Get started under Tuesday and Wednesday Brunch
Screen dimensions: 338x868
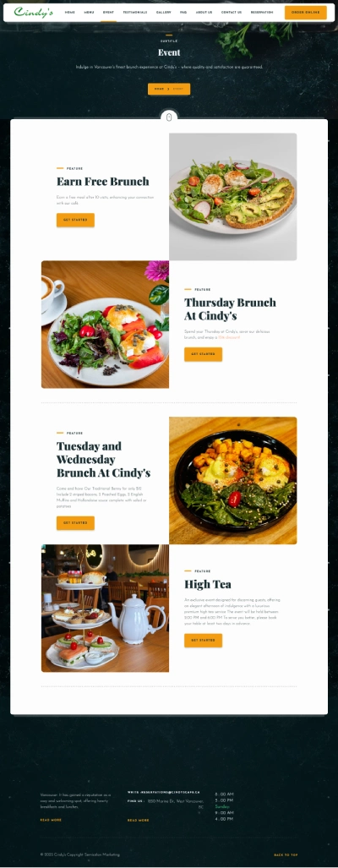pos(75,523)
